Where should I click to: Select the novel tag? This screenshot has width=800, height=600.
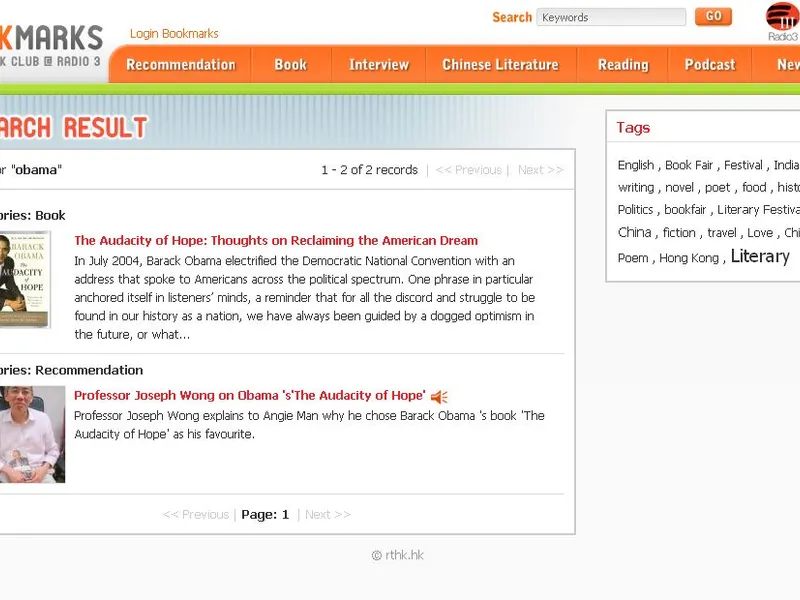pyautogui.click(x=680, y=188)
